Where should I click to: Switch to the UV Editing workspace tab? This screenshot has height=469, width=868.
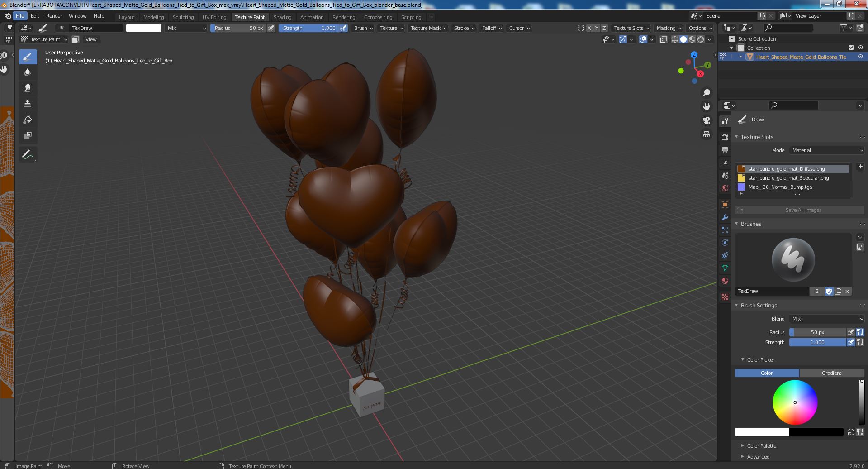(214, 17)
